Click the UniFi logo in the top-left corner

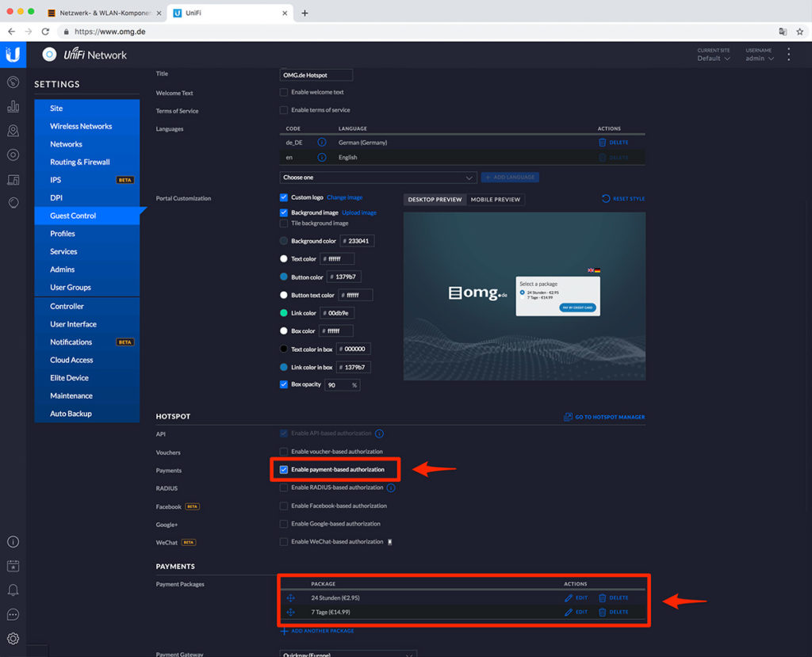[x=13, y=55]
